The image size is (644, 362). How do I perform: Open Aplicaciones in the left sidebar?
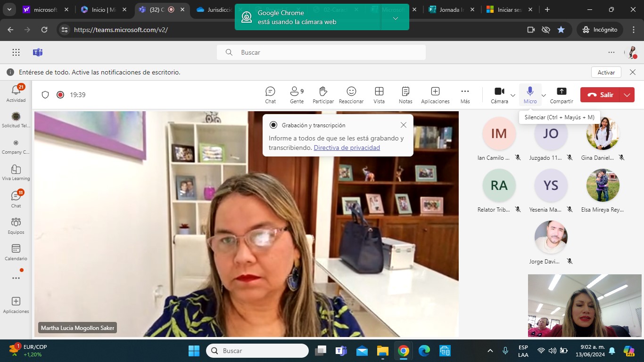16,305
